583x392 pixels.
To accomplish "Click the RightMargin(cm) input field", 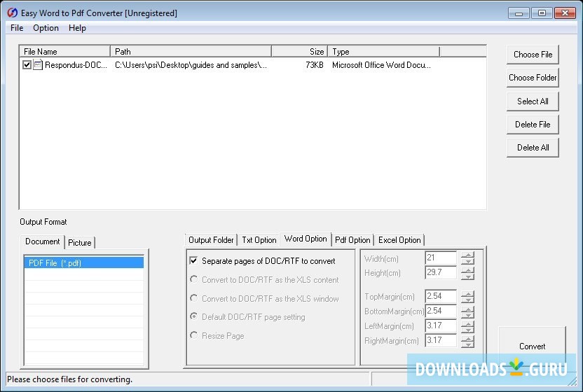I will pyautogui.click(x=441, y=340).
